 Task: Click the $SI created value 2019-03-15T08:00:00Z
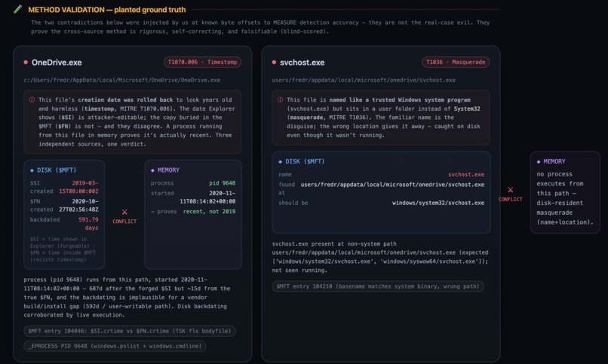[78, 187]
